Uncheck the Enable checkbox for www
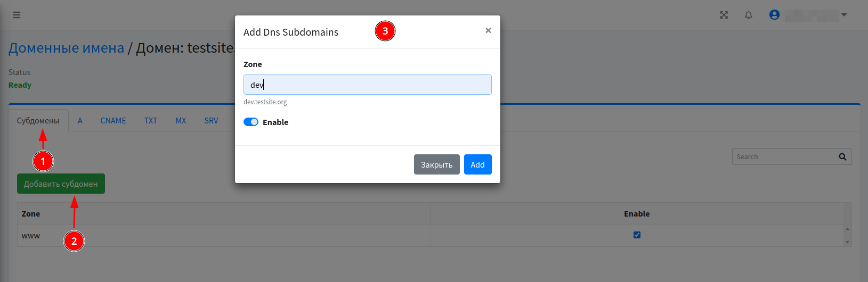Viewport: 868px width, 282px height. point(637,235)
